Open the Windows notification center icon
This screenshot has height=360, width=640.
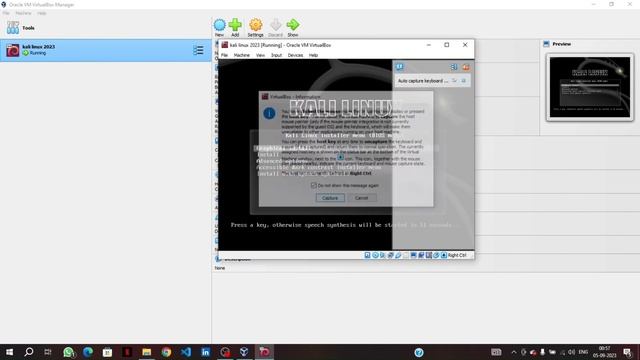pyautogui.click(x=628, y=352)
